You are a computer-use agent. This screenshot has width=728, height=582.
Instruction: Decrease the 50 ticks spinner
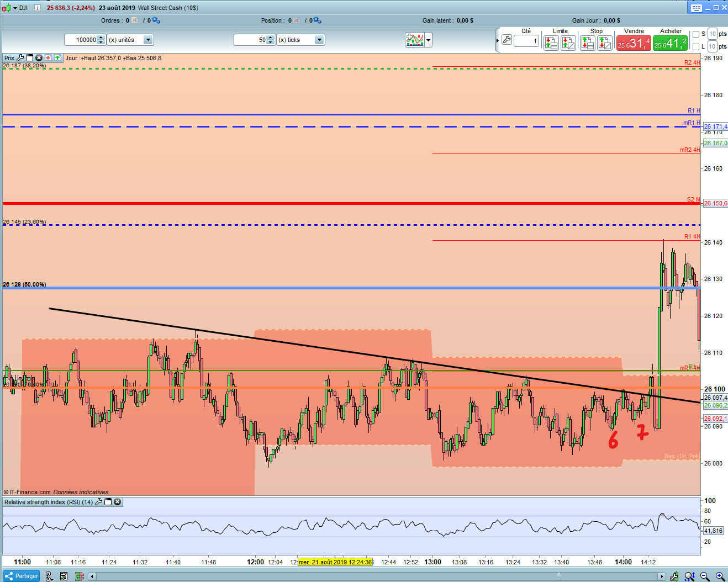tap(271, 42)
